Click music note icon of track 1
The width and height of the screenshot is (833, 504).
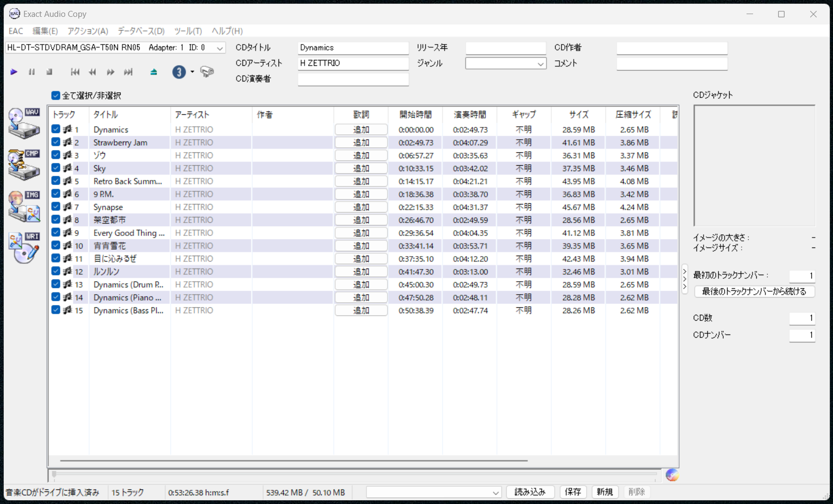click(67, 129)
